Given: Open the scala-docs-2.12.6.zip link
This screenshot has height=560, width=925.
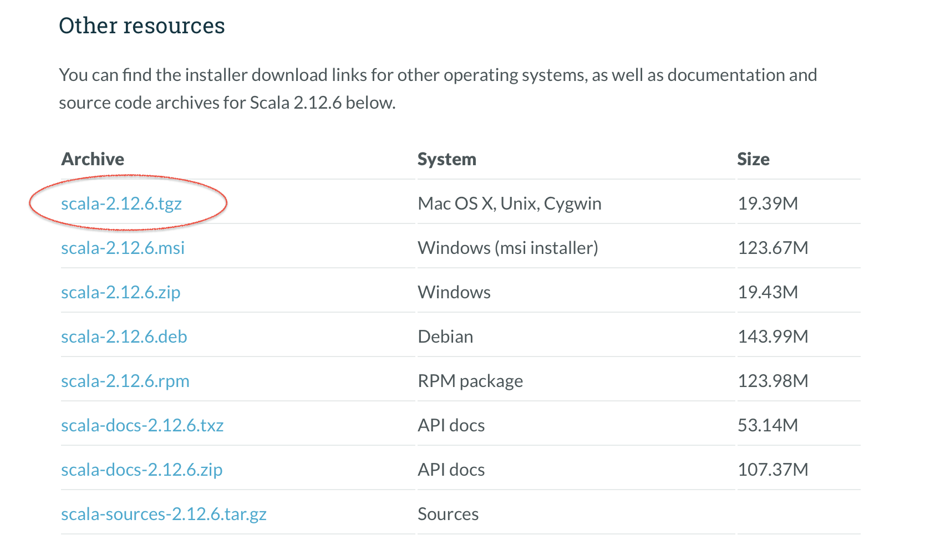Looking at the screenshot, I should click(141, 470).
